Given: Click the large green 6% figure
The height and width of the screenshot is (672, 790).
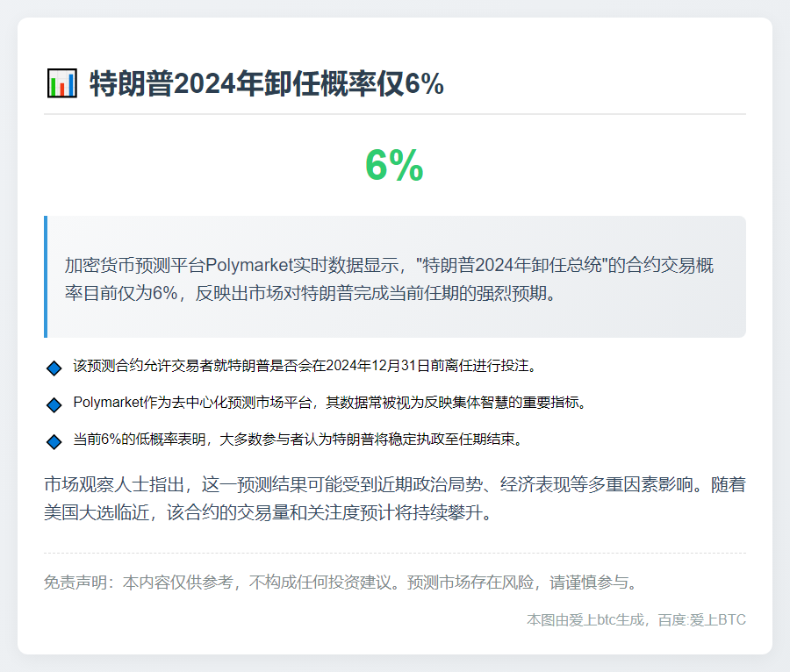Looking at the screenshot, I should (395, 167).
